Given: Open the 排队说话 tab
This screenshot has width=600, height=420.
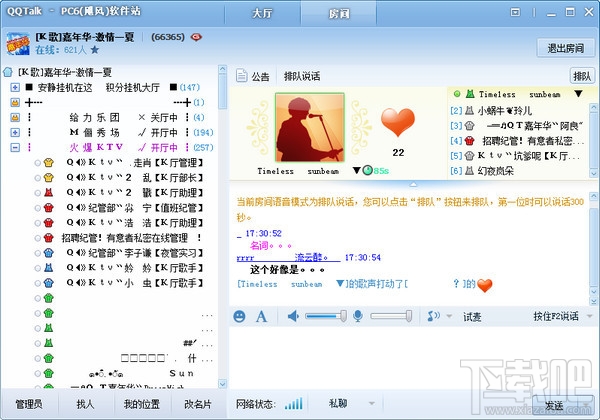Looking at the screenshot, I should (x=302, y=76).
